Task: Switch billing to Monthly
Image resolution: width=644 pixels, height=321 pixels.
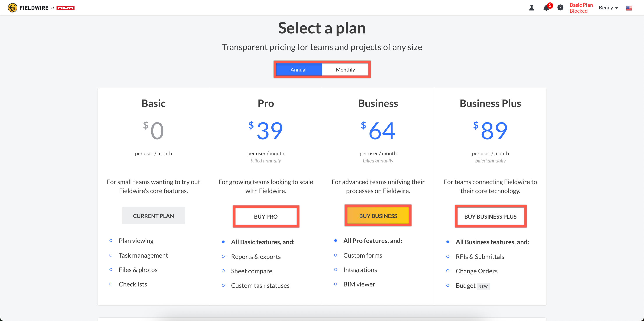Action: point(345,70)
